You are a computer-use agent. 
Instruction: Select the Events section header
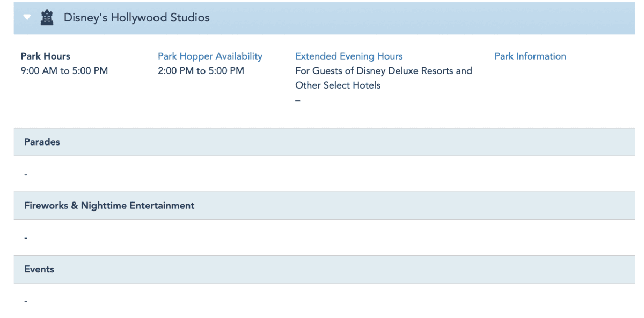(39, 269)
